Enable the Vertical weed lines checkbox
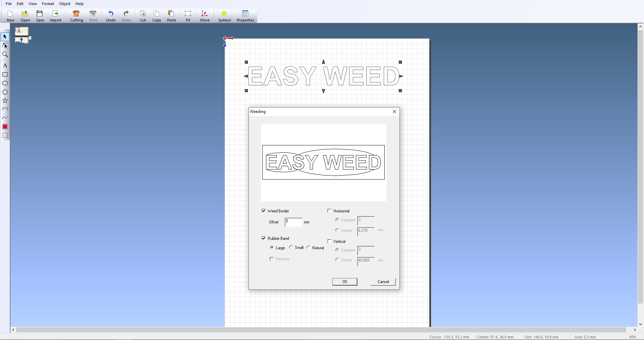The width and height of the screenshot is (644, 340). [x=329, y=241]
